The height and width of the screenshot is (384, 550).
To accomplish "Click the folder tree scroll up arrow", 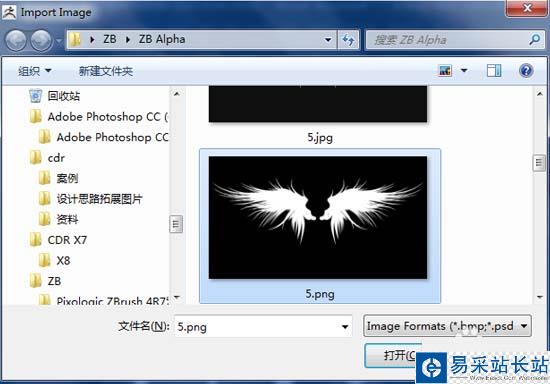I will (176, 94).
